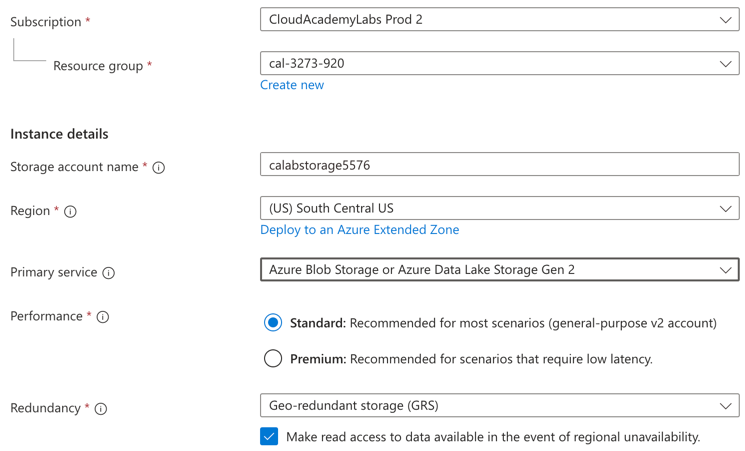Open Deploy to an Azure Extended Zone link

pos(359,230)
